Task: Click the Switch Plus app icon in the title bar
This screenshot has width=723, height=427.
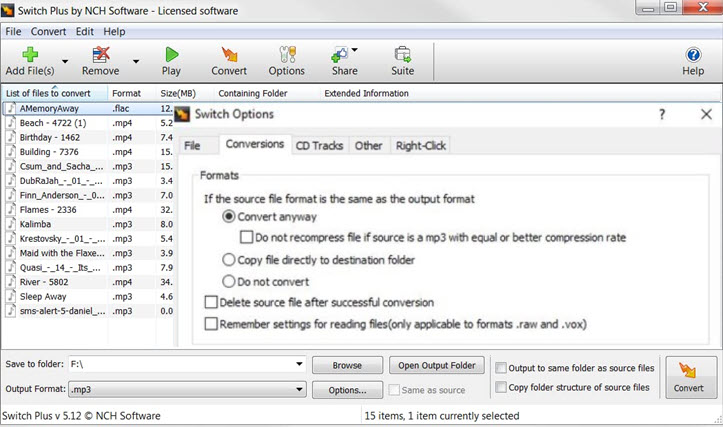Action: point(8,10)
